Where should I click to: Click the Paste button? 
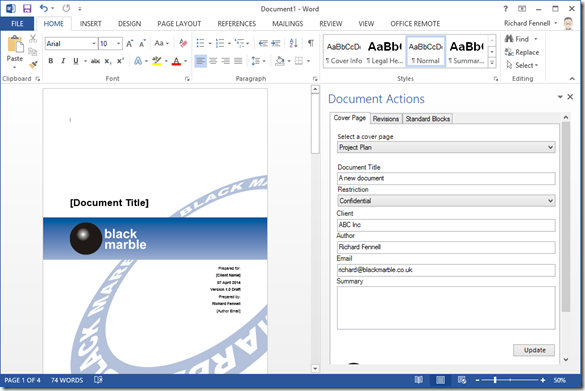click(15, 52)
